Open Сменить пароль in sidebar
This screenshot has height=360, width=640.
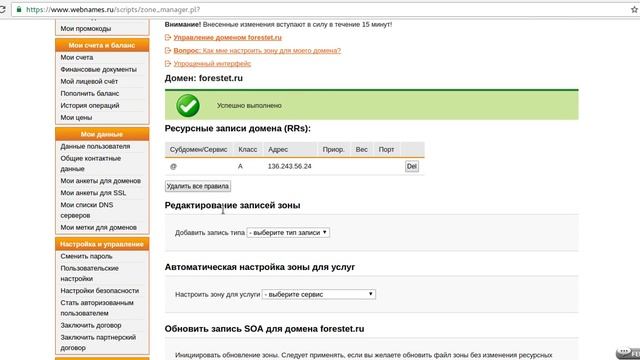tap(86, 256)
